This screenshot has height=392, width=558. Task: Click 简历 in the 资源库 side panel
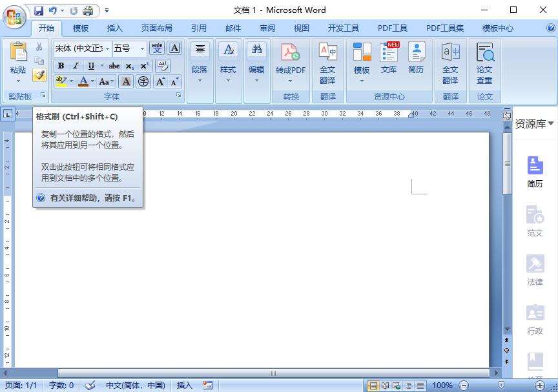[535, 172]
